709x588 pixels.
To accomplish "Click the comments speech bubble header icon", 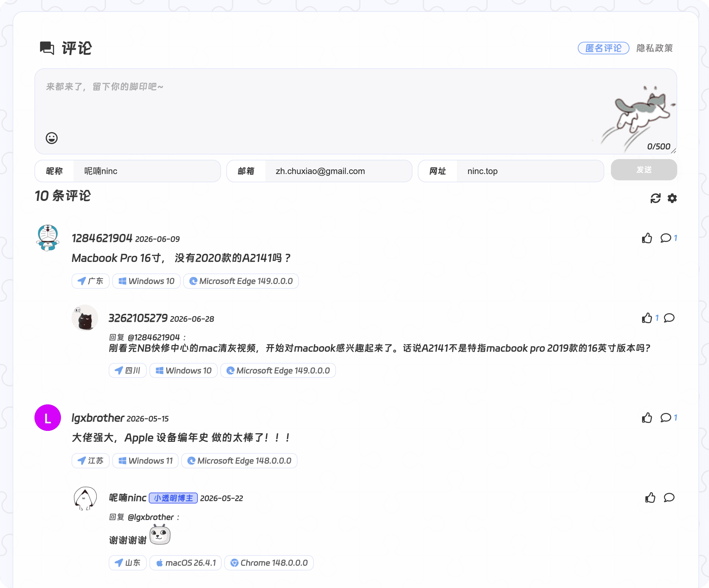I will (x=47, y=48).
